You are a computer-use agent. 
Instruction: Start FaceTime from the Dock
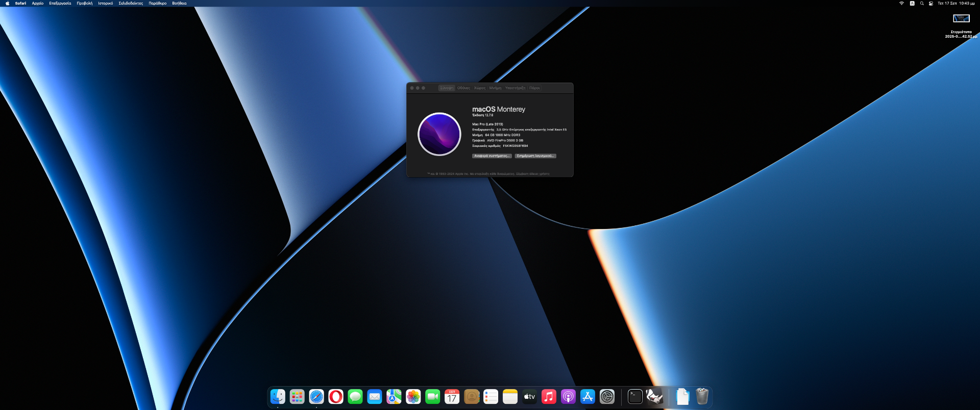pyautogui.click(x=433, y=397)
